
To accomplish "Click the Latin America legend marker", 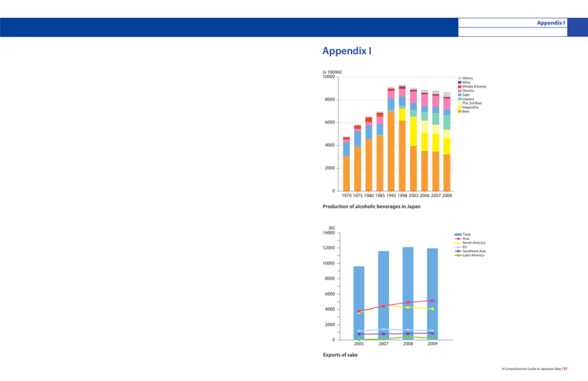I will [x=458, y=255].
